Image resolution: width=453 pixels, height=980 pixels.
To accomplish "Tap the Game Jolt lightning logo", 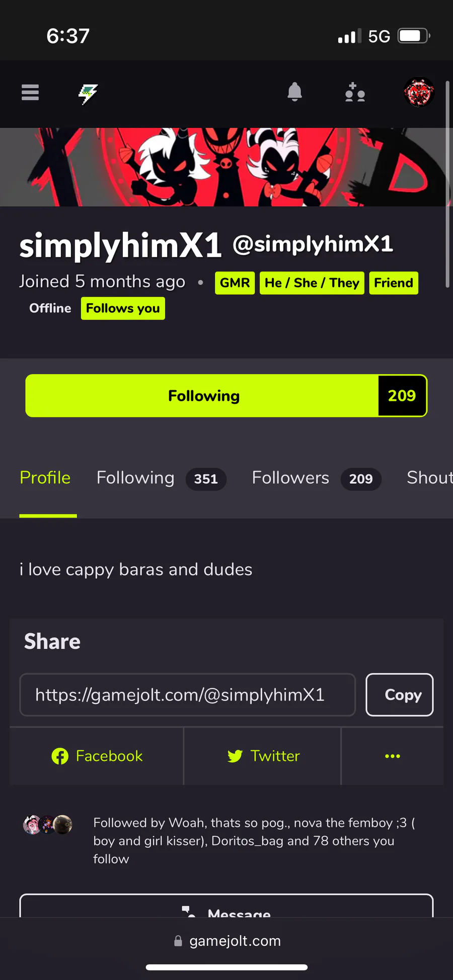I will pos(88,94).
